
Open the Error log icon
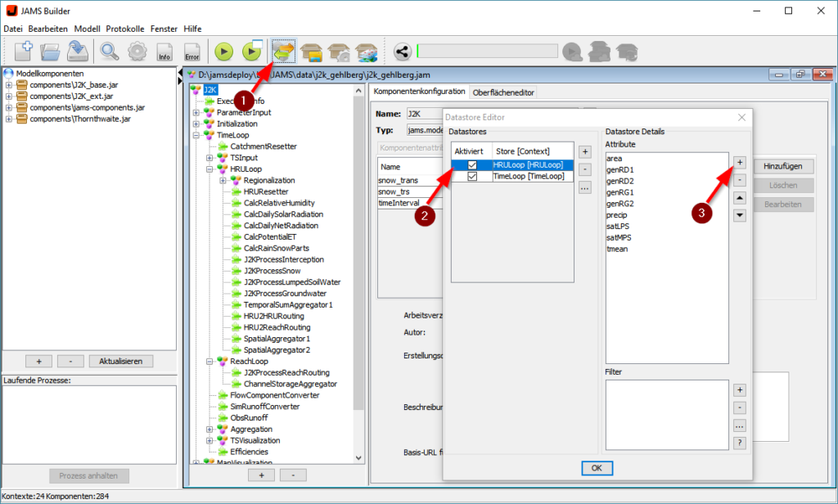[192, 52]
